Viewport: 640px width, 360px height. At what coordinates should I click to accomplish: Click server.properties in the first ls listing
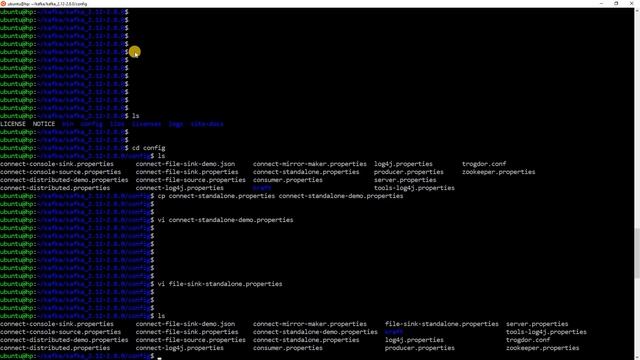coord(405,180)
